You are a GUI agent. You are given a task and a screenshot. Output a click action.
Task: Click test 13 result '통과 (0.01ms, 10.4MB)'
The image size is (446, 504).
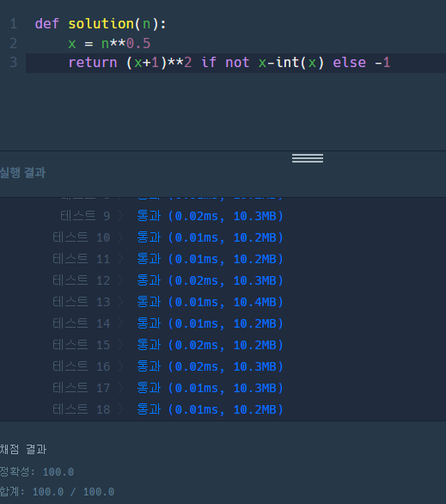(x=210, y=302)
